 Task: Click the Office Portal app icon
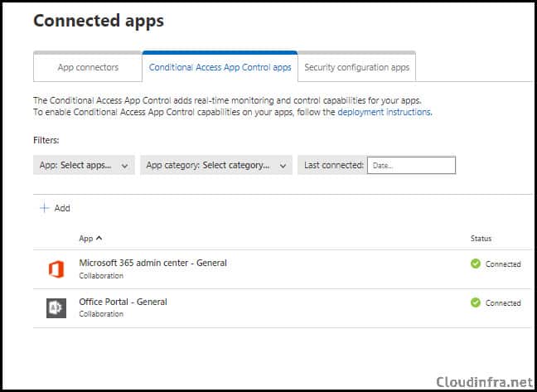(56, 308)
